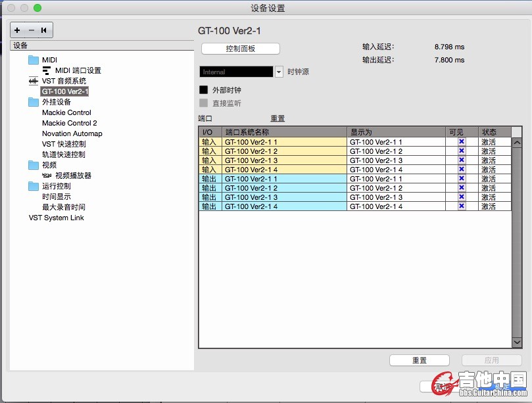Open the 时钟源 Internal dropdown

[x=279, y=72]
